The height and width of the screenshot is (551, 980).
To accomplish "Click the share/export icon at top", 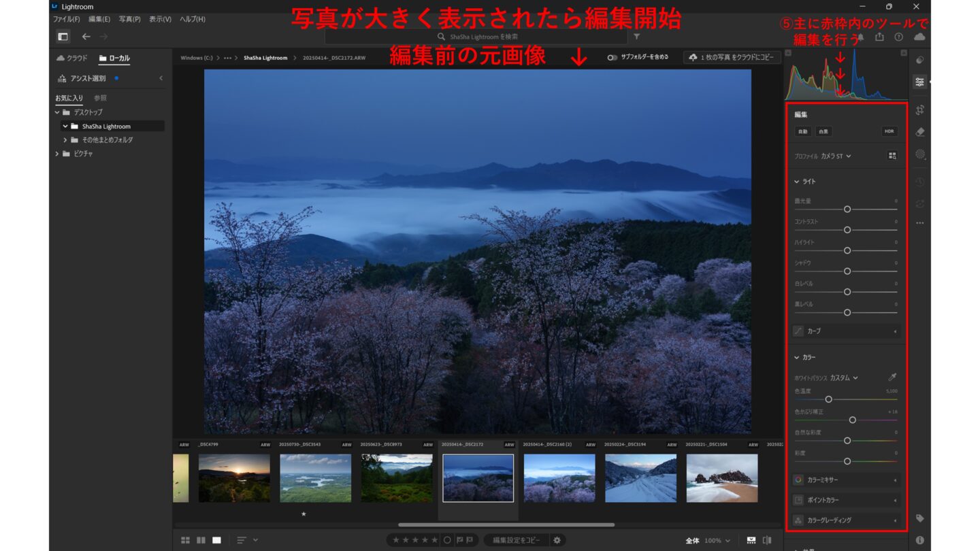I will pyautogui.click(x=880, y=37).
